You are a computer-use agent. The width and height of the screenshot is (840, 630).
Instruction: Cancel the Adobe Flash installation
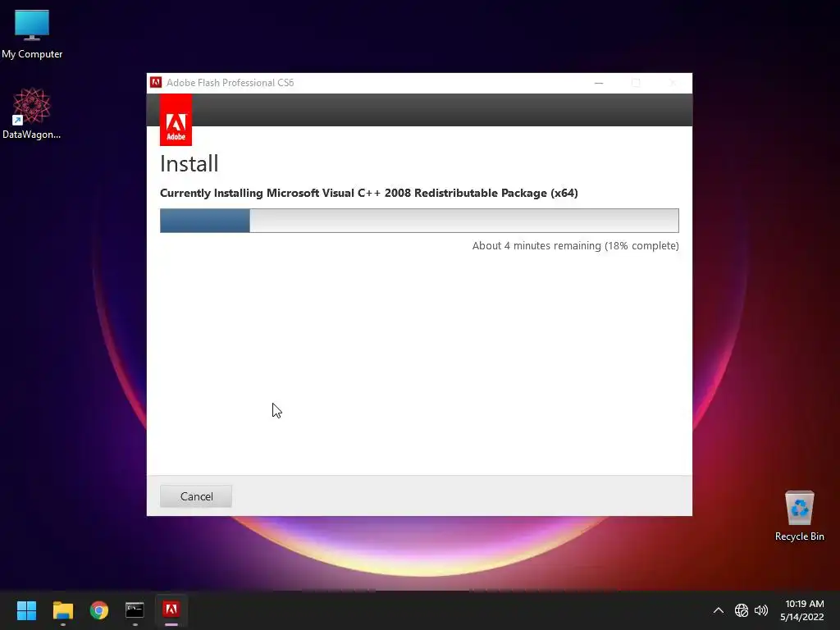(x=195, y=496)
